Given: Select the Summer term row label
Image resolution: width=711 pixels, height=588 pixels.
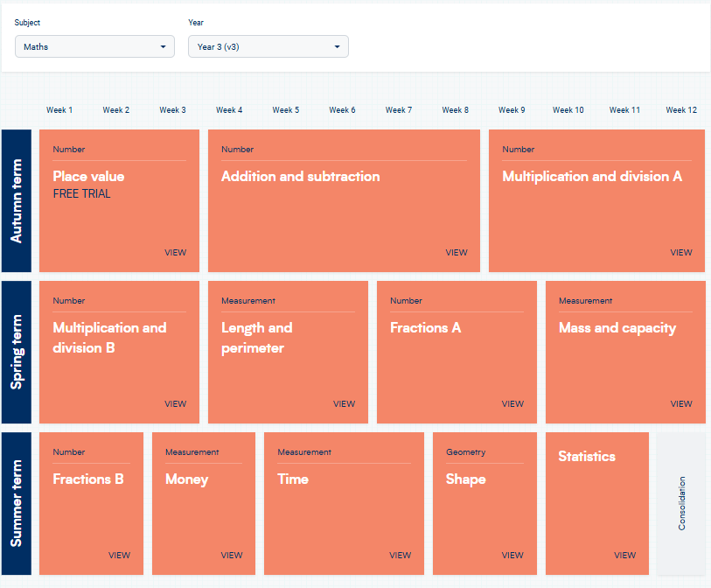Looking at the screenshot, I should pos(17,503).
